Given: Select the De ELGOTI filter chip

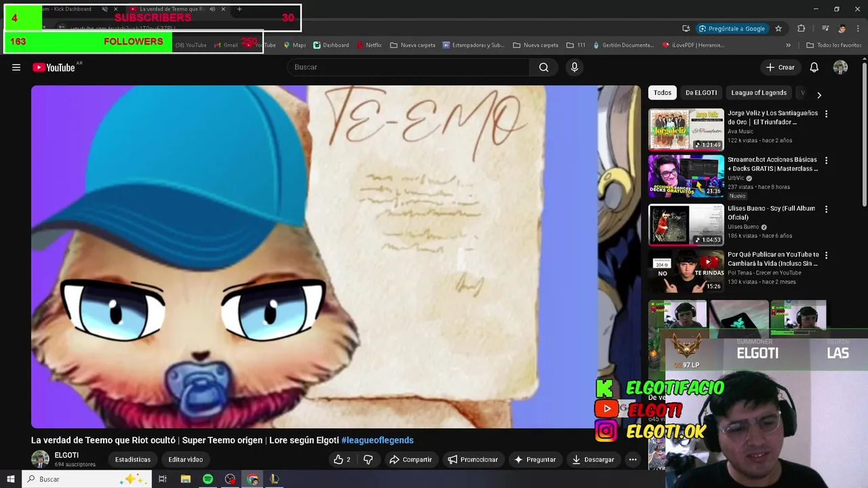Looking at the screenshot, I should [x=701, y=93].
